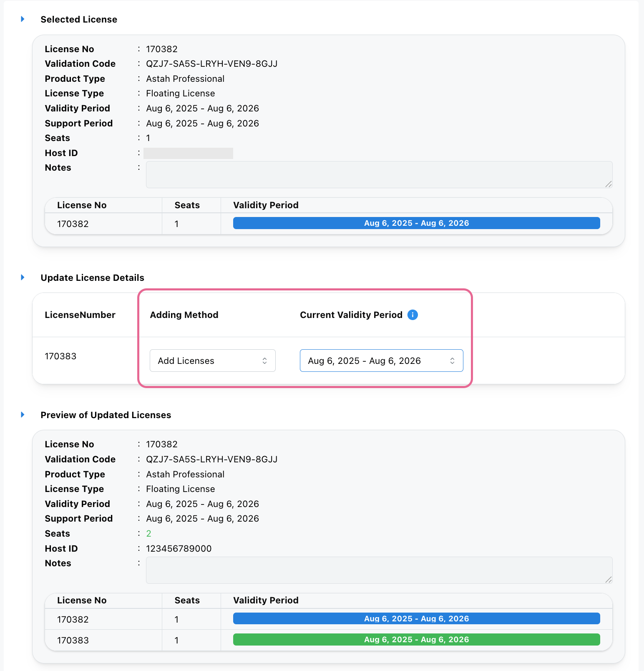
Task: Click the LicenseNumber column header
Action: 80,315
